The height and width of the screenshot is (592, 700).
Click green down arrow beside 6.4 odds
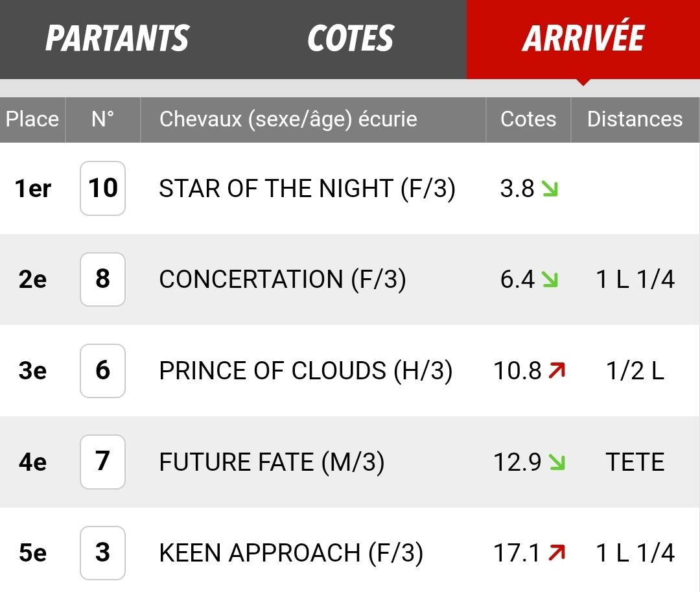tap(550, 279)
